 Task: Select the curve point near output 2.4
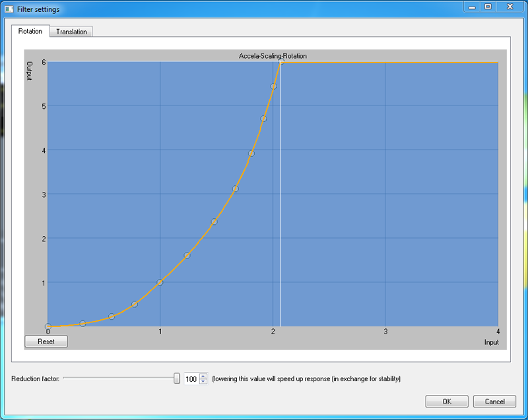tap(214, 222)
